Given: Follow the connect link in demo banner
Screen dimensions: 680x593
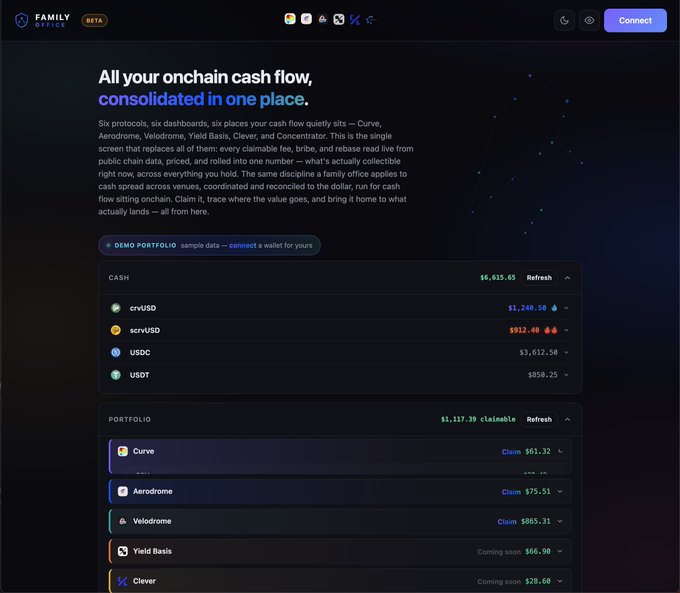Looking at the screenshot, I should pyautogui.click(x=242, y=246).
